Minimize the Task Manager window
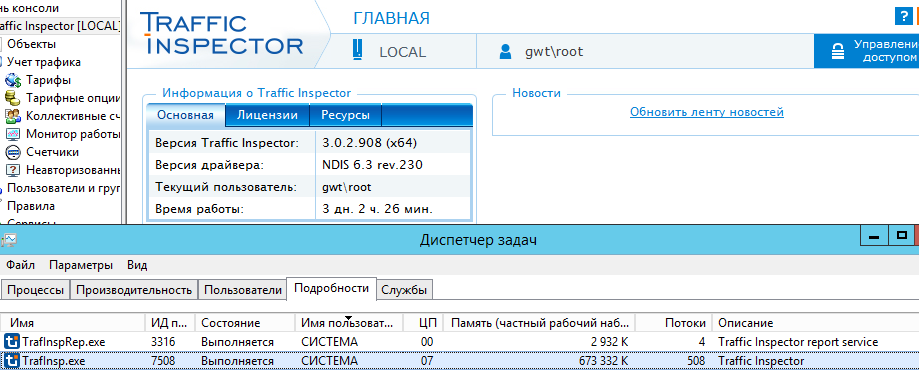Viewport: 919px width, 370px height. click(874, 237)
